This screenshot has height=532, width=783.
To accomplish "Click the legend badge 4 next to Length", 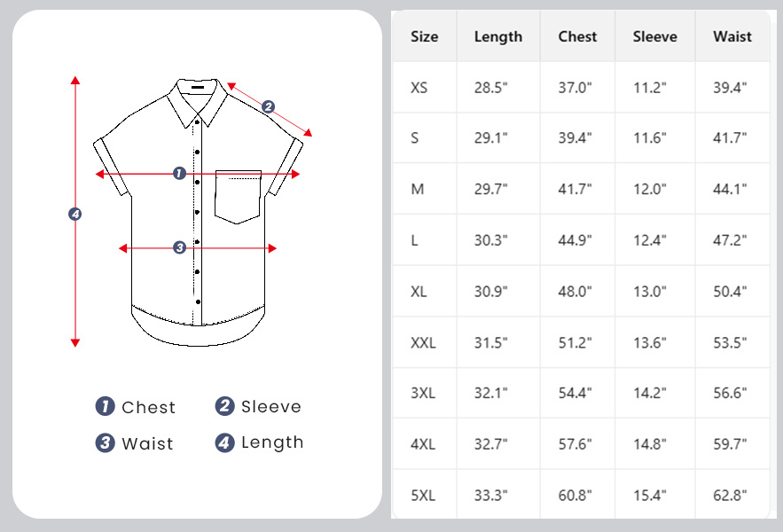I will tap(224, 442).
